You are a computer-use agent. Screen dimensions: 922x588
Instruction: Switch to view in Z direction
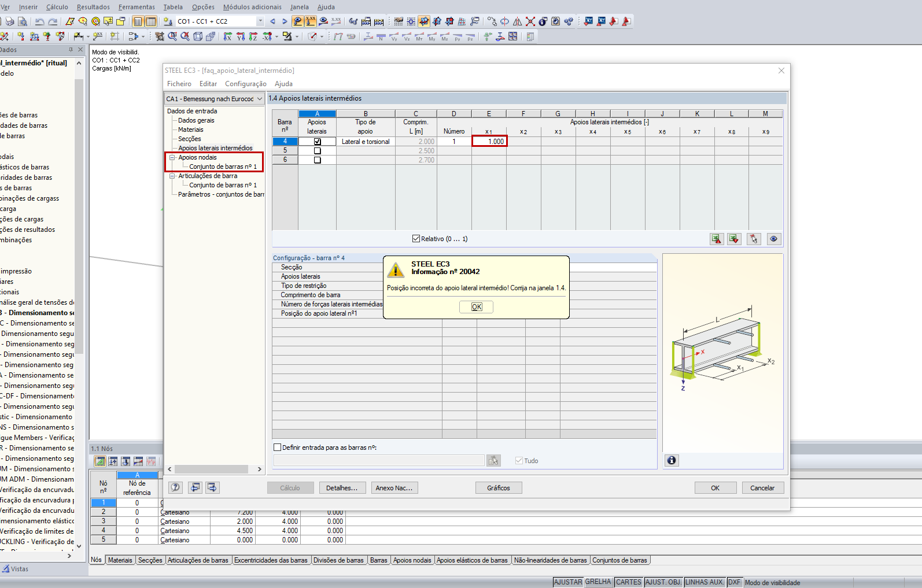click(253, 36)
